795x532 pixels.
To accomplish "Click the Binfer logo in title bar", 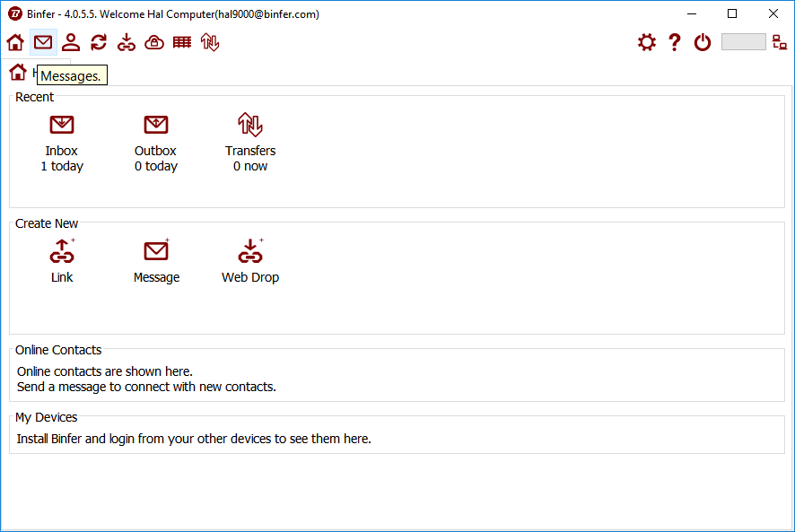I will click(x=14, y=13).
